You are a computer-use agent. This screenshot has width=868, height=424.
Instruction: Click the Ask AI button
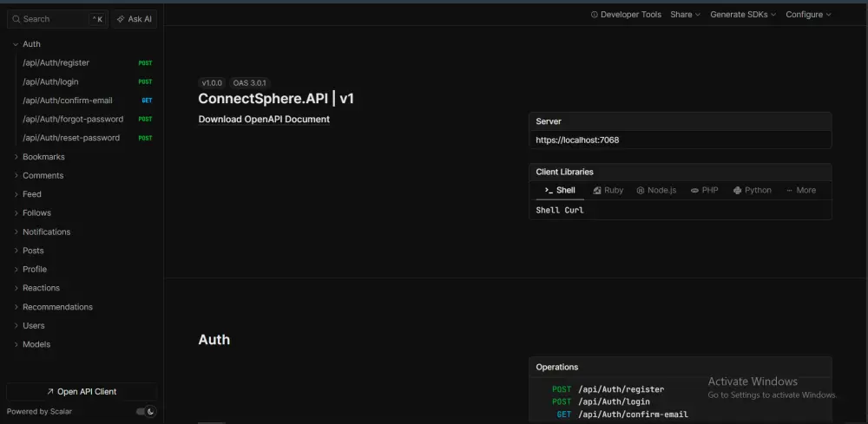click(x=135, y=19)
